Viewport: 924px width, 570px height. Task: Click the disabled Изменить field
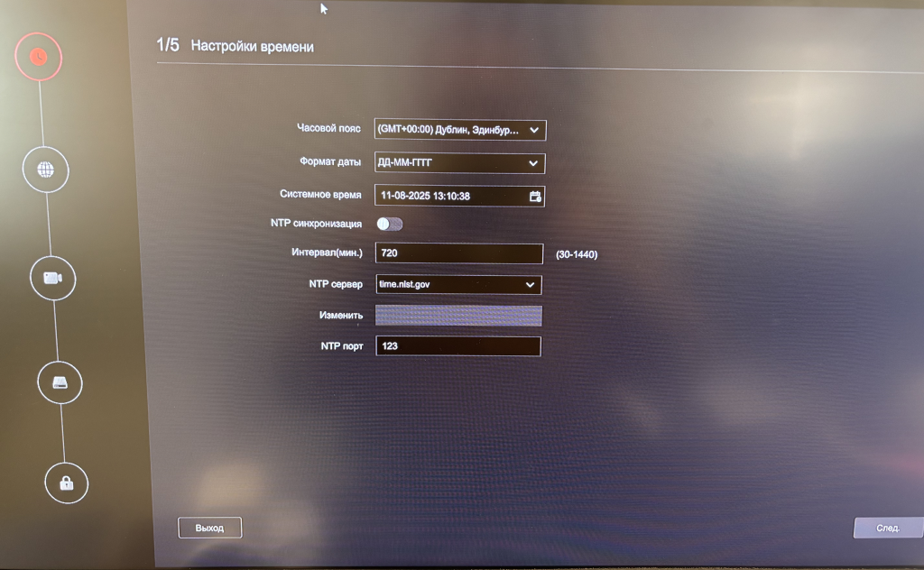458,316
